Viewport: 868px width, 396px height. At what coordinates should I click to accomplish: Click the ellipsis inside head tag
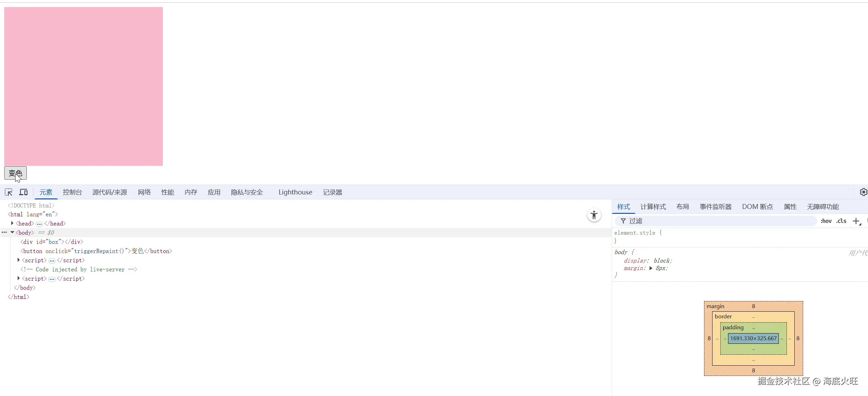(39, 224)
